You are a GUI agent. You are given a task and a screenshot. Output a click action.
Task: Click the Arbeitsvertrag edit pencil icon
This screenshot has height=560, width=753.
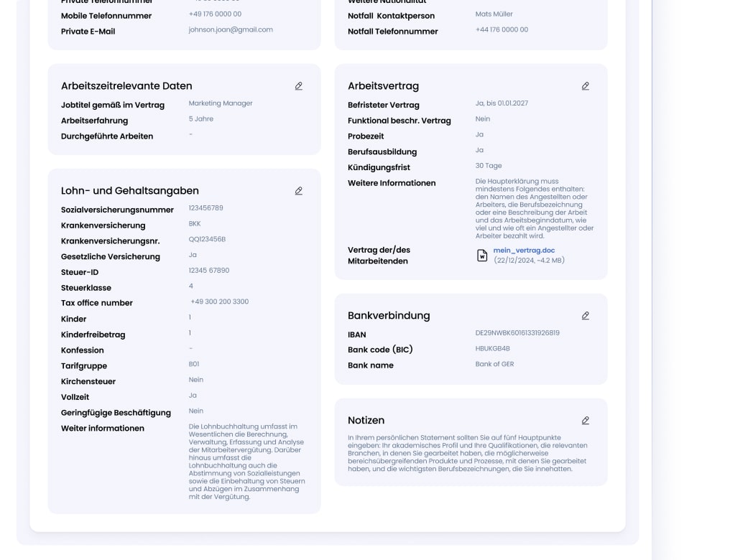586,86
